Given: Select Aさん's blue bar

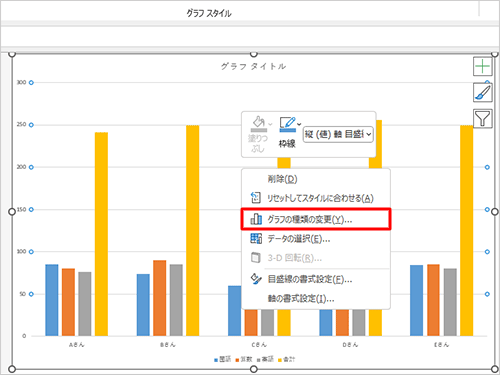Looking at the screenshot, I should (52, 300).
